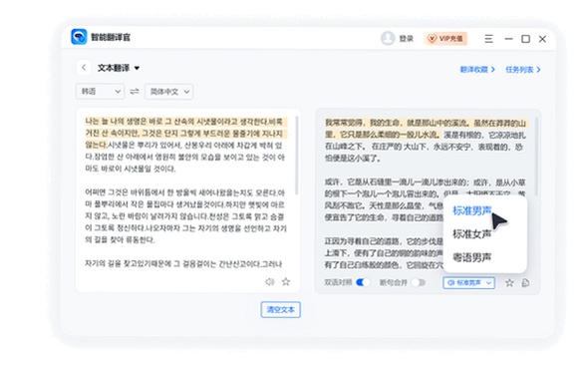Favorite the source text with star

coord(286,281)
